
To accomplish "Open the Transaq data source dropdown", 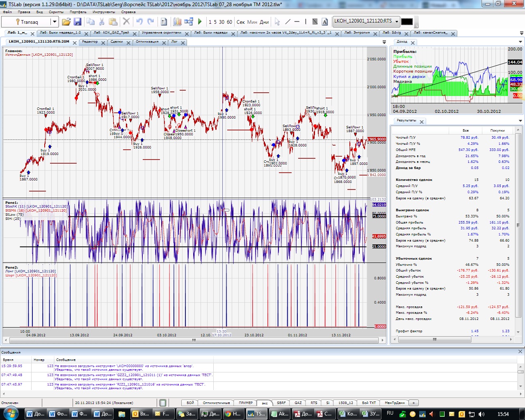I will [x=54, y=22].
